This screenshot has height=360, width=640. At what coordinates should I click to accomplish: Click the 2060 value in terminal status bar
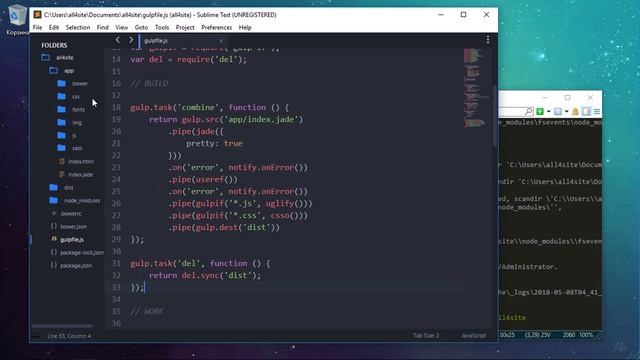pyautogui.click(x=569, y=335)
